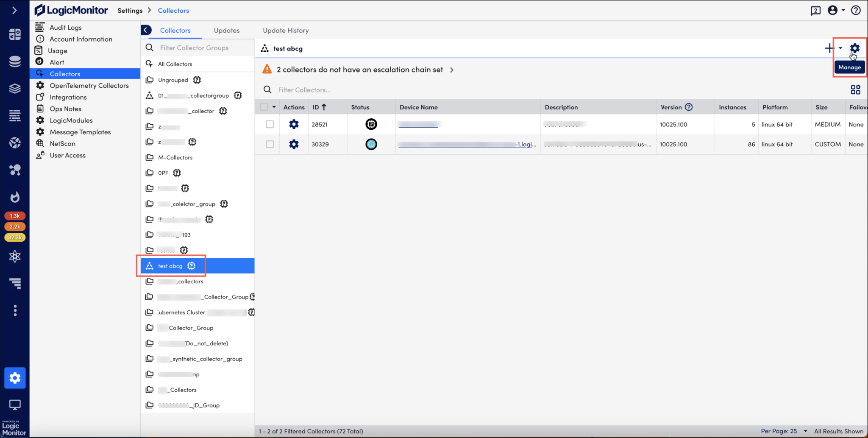Open the Resources icon in the left navigation rail
Image resolution: width=868 pixels, height=438 pixels.
[x=15, y=61]
